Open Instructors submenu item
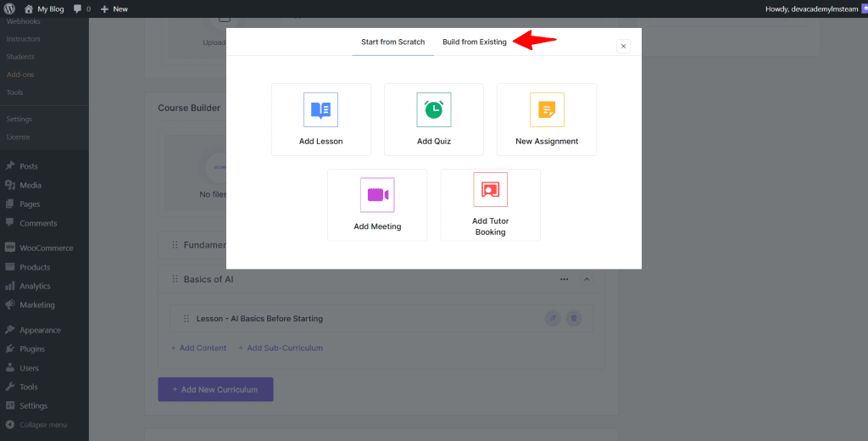The image size is (868, 441). (23, 39)
